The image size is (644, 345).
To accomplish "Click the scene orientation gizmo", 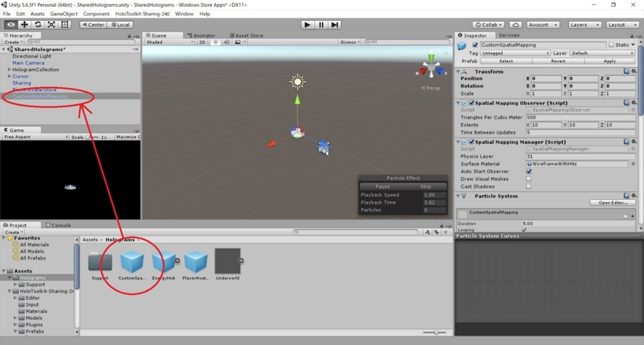I will tap(431, 68).
